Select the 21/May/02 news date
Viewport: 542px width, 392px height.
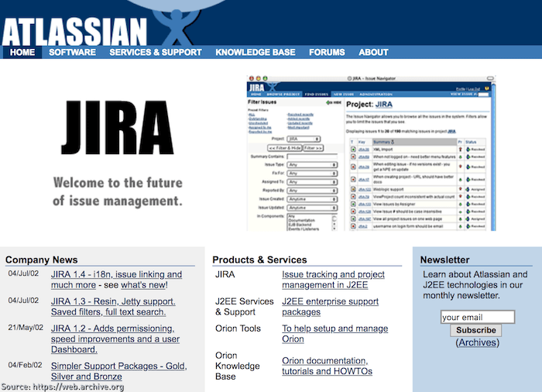tap(26, 328)
